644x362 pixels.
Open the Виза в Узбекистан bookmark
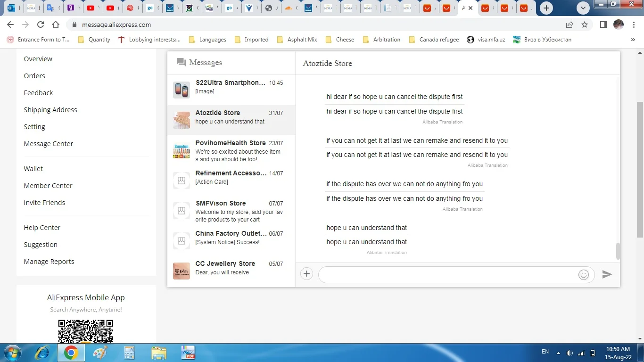pyautogui.click(x=542, y=40)
